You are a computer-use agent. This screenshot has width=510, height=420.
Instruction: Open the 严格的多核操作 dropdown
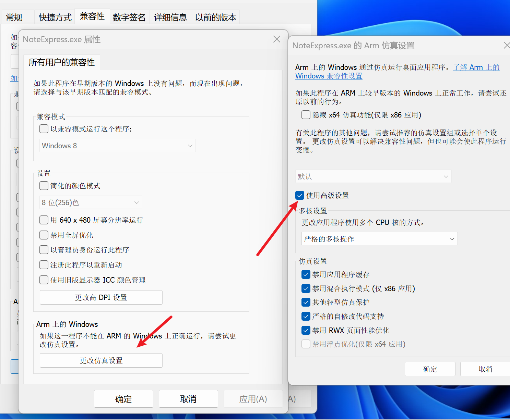(x=380, y=239)
